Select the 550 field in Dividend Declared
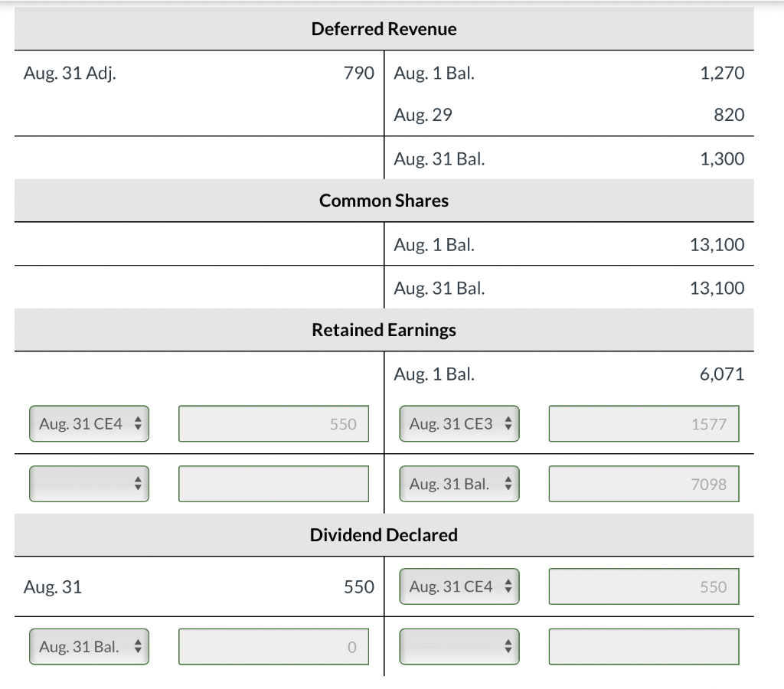 click(x=643, y=586)
